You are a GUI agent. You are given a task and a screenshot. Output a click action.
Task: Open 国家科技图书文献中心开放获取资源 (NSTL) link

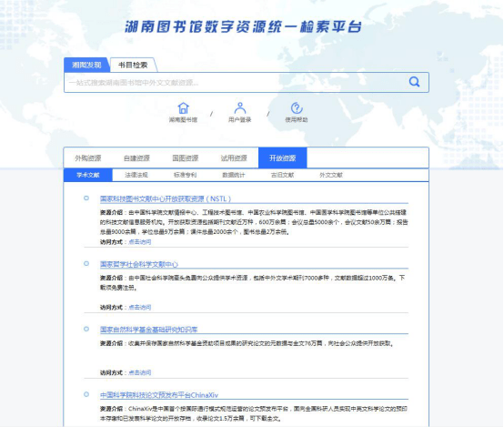tap(166, 198)
